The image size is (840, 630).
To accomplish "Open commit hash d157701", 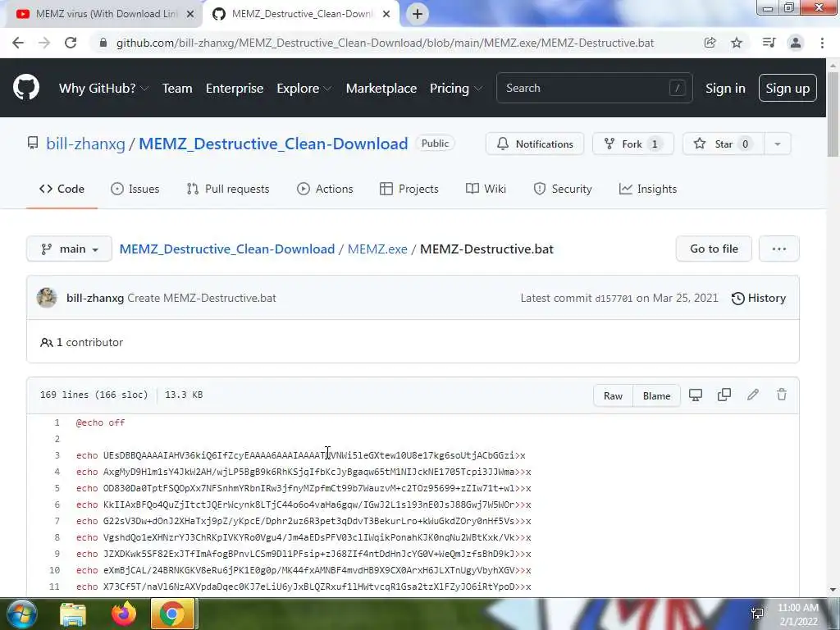I will (614, 299).
